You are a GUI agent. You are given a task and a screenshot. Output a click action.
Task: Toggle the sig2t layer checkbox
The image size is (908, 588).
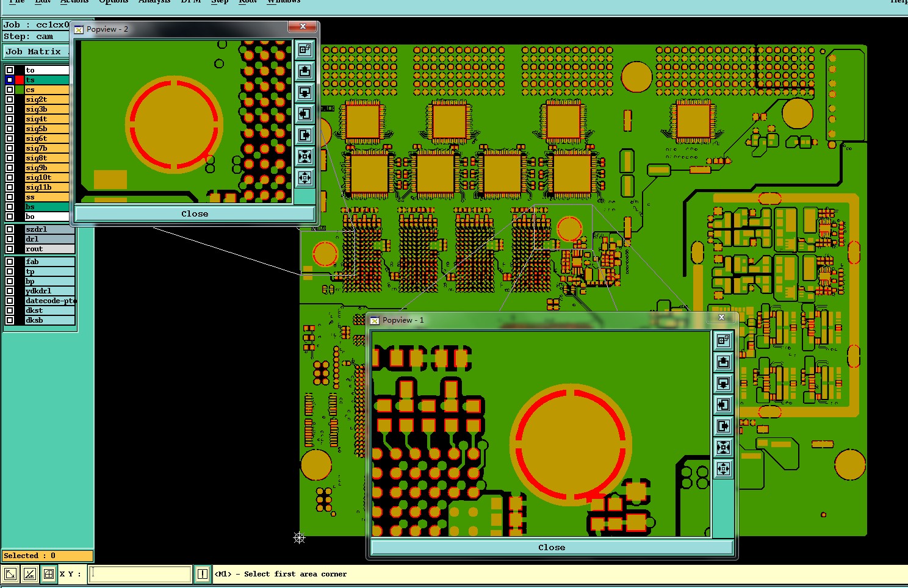coord(10,99)
